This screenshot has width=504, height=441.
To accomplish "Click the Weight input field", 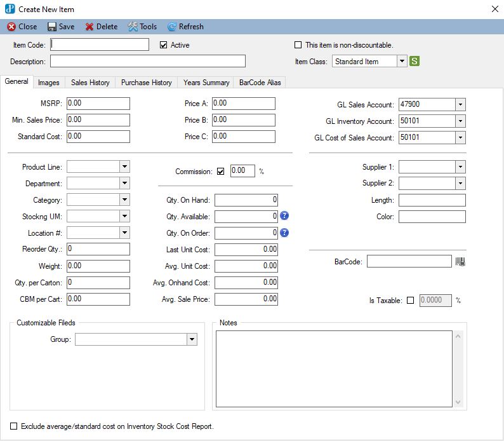I will click(98, 266).
